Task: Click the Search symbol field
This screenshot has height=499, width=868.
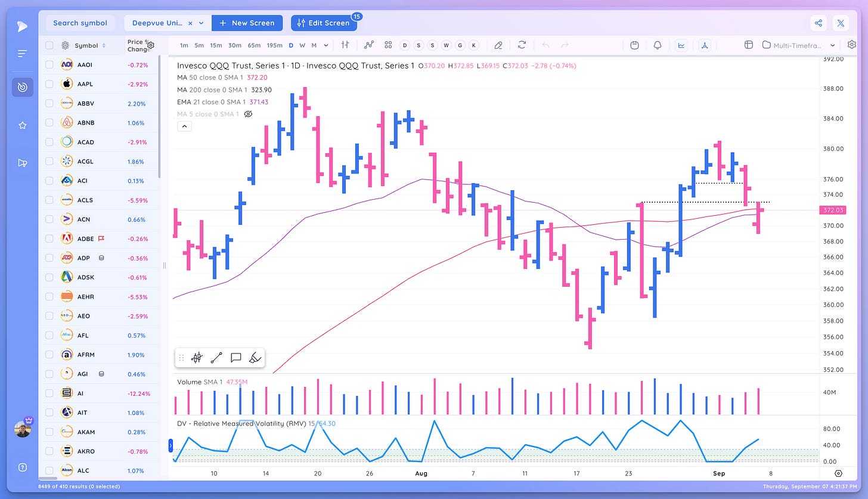Action: click(80, 23)
